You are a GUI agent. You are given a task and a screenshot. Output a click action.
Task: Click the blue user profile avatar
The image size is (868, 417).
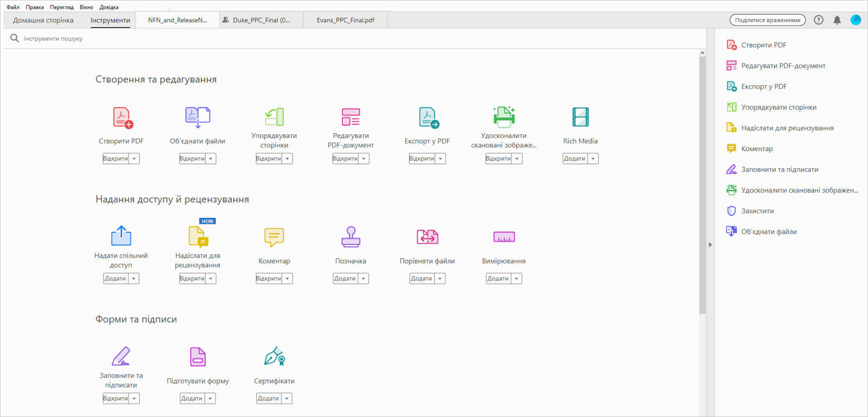pos(856,20)
